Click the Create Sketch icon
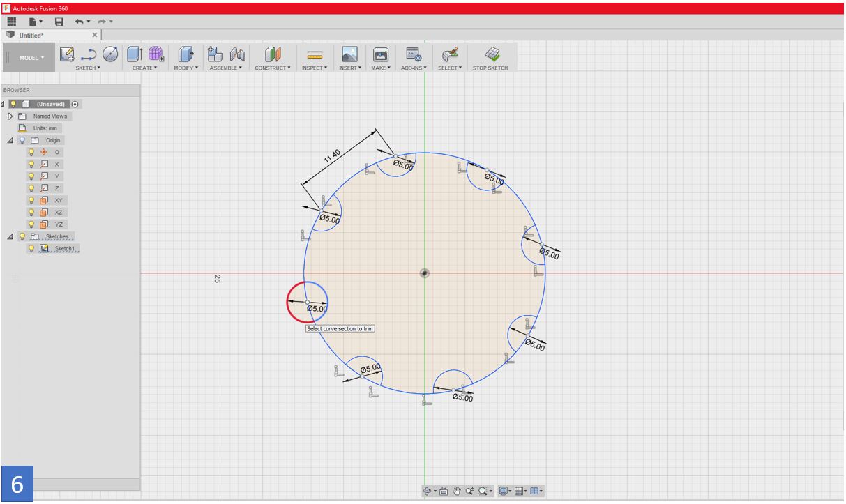 [x=67, y=54]
